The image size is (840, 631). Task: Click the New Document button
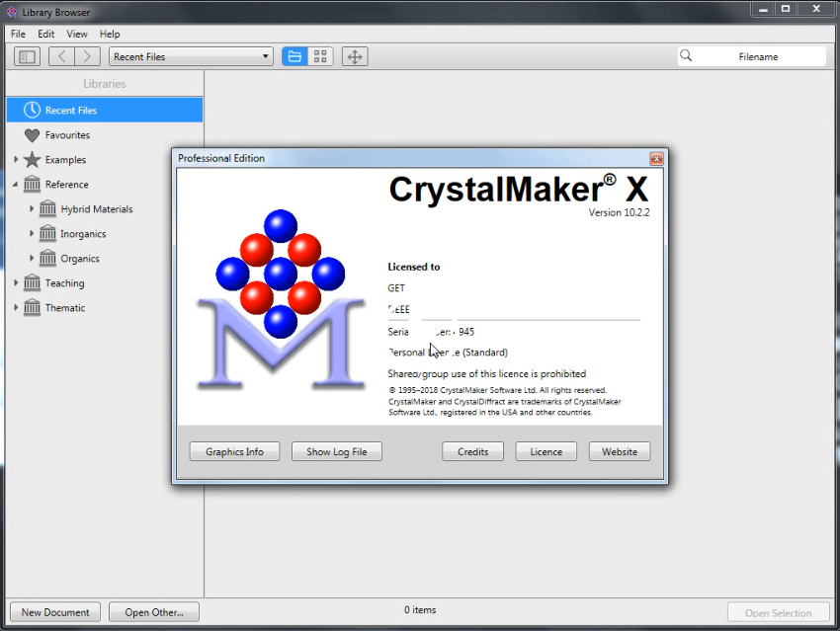tap(55, 612)
